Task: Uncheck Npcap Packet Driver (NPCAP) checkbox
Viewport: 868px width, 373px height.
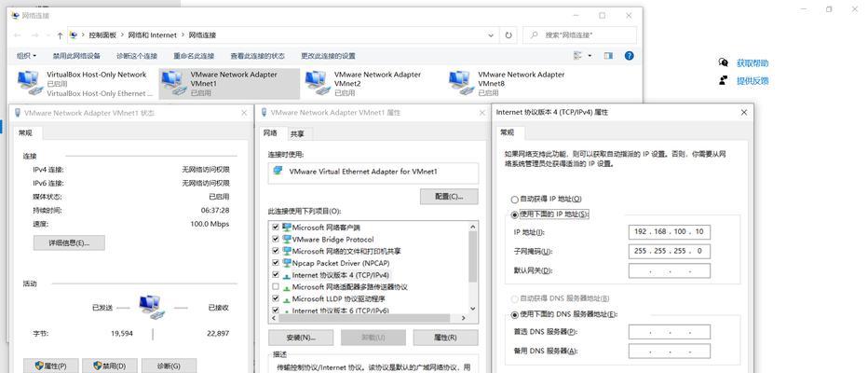Action: click(276, 263)
